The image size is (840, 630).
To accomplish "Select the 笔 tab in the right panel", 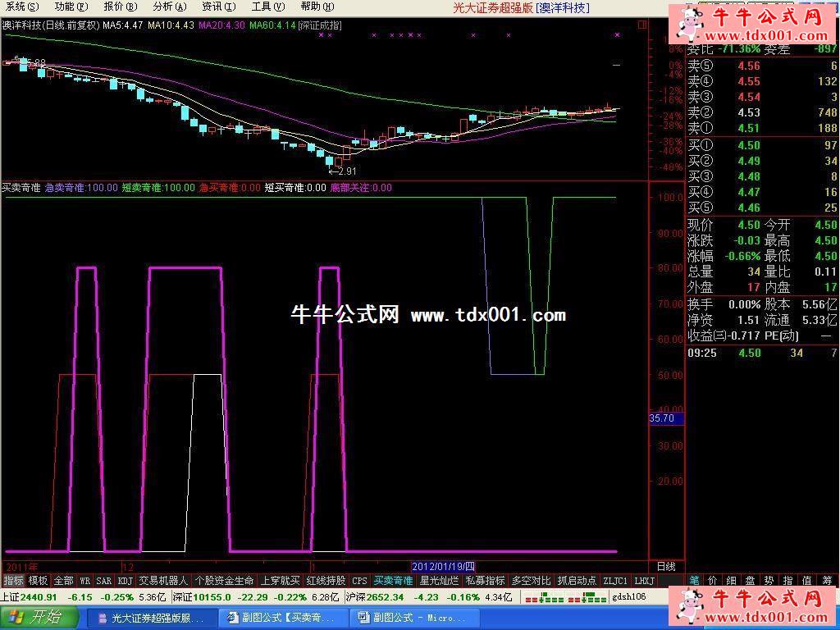I will point(694,580).
